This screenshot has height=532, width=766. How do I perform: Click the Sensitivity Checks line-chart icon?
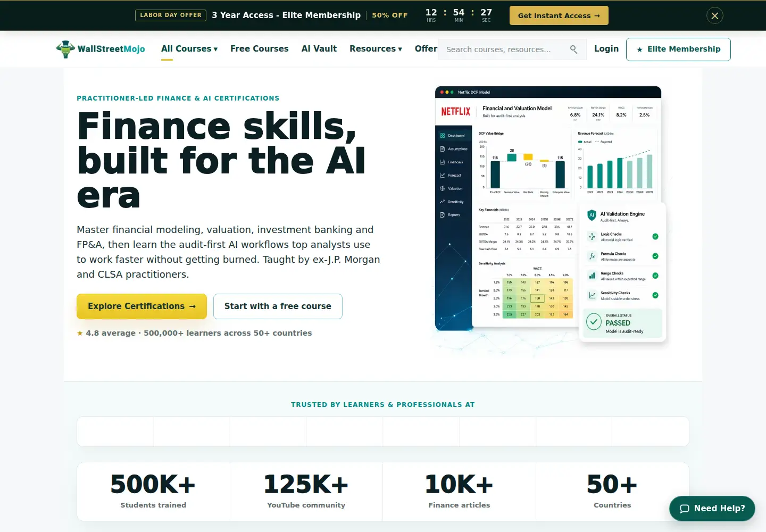coord(592,295)
